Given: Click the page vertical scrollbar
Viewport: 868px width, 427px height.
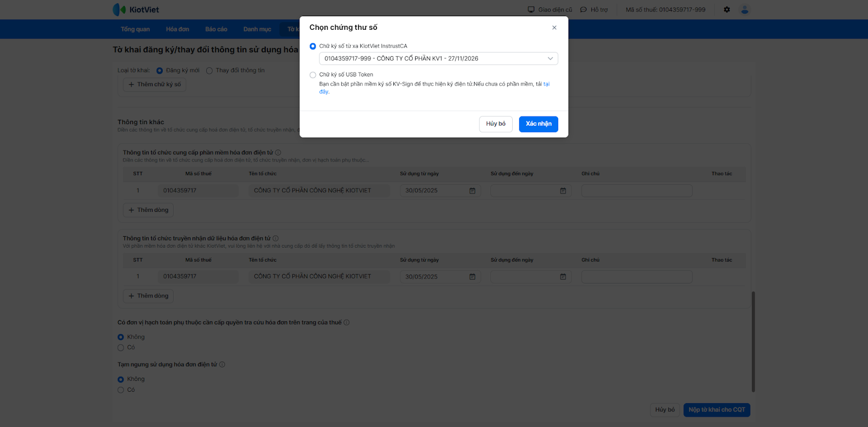Looking at the screenshot, I should pos(753,341).
